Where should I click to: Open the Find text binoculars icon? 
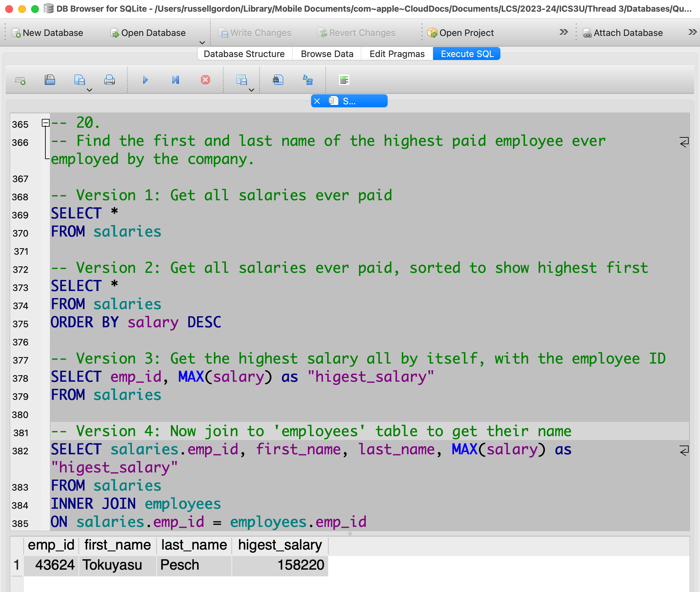pyautogui.click(x=278, y=80)
